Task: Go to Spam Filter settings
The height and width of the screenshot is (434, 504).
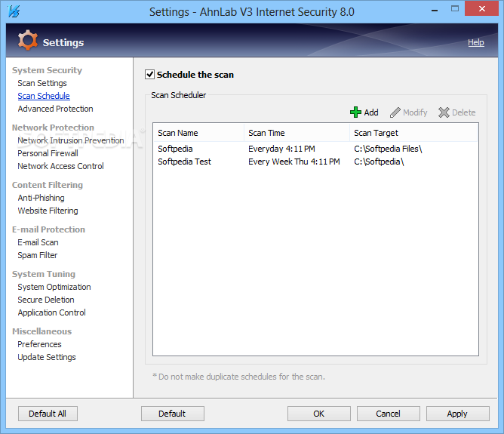Action: (x=38, y=255)
